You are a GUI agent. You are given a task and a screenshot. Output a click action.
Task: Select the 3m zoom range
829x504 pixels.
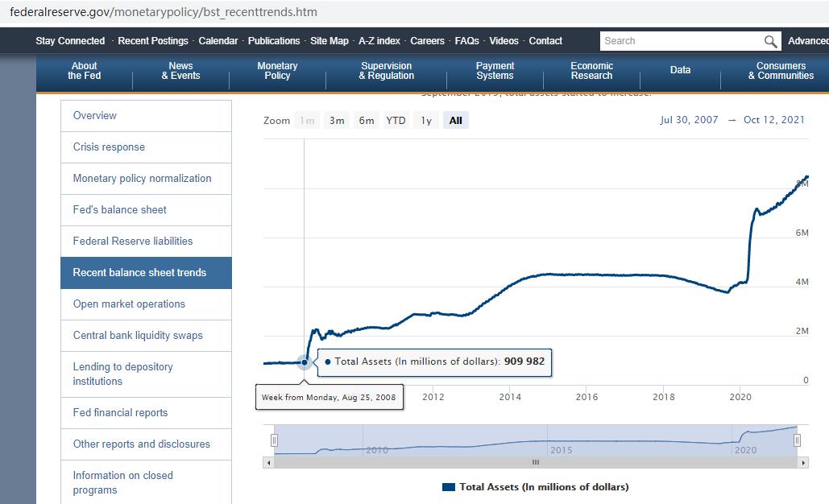pyautogui.click(x=337, y=121)
